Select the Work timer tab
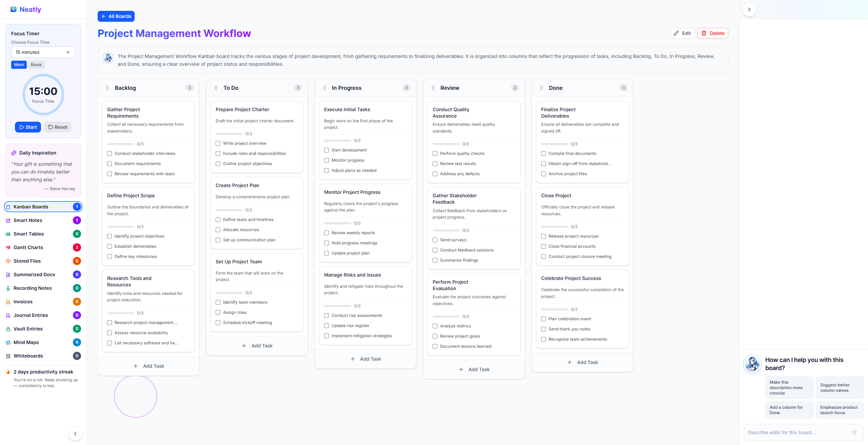868x445 pixels. point(19,64)
